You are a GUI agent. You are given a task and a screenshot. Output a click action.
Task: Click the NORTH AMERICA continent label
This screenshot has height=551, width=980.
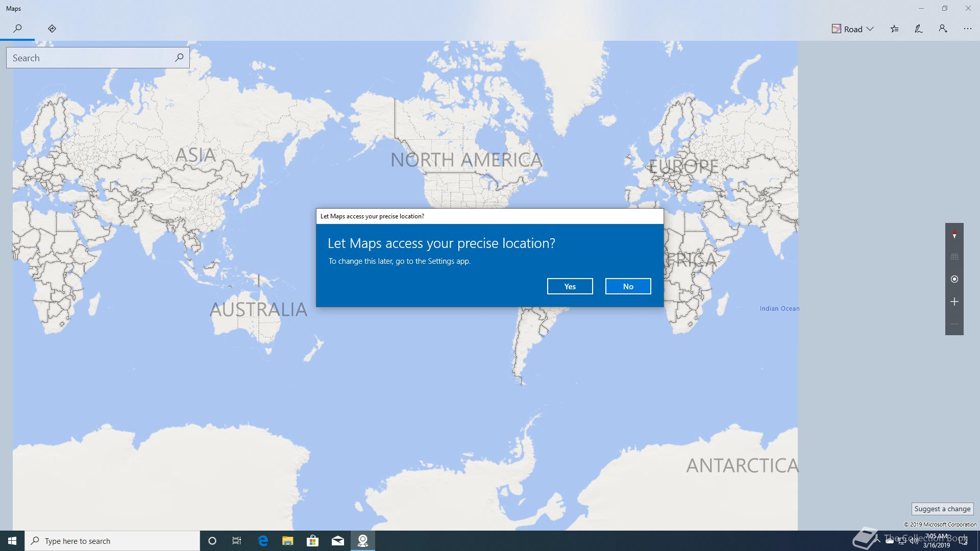(x=466, y=160)
